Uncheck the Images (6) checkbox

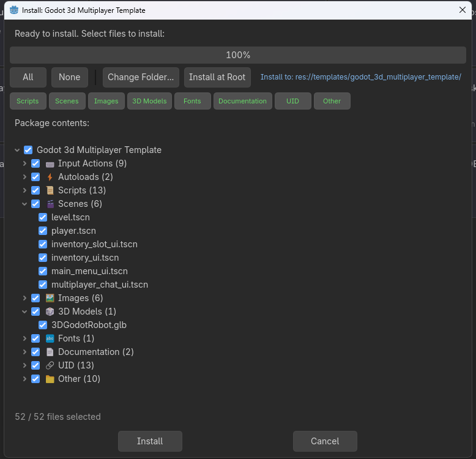tap(35, 298)
